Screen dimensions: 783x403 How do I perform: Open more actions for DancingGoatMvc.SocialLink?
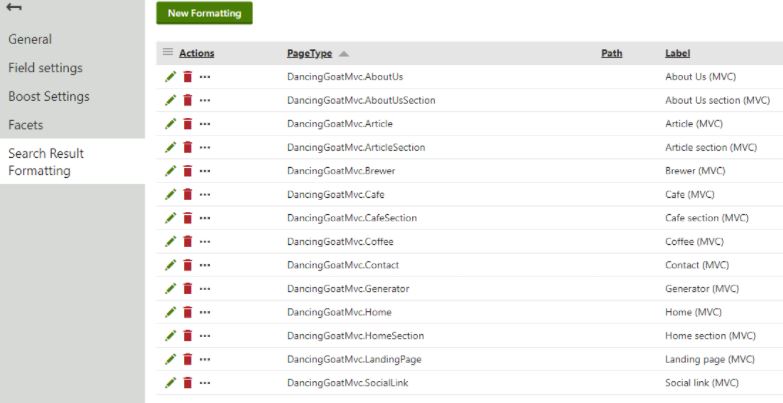[x=205, y=383]
